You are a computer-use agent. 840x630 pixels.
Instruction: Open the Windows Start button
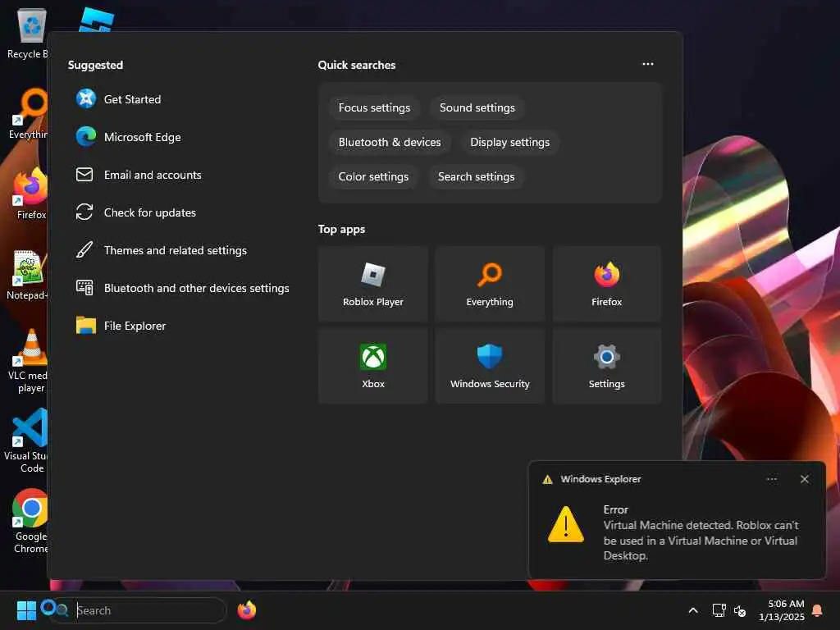coord(26,610)
